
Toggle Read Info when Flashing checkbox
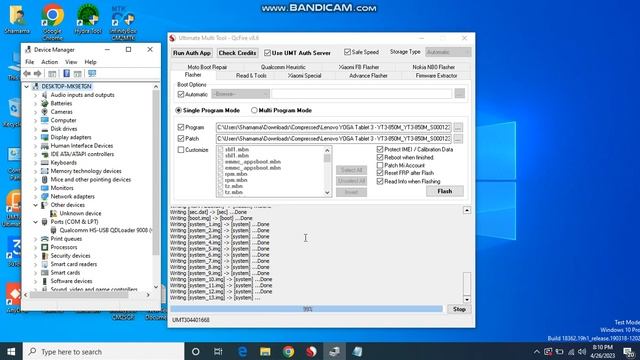pos(380,181)
